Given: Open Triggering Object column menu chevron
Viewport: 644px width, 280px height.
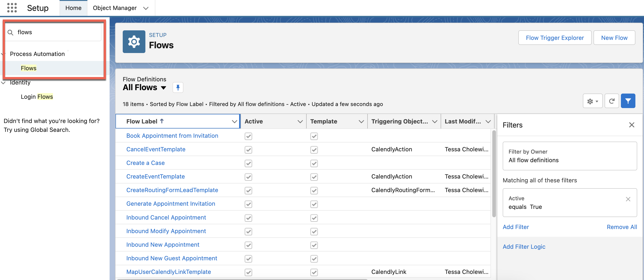Looking at the screenshot, I should [x=435, y=121].
